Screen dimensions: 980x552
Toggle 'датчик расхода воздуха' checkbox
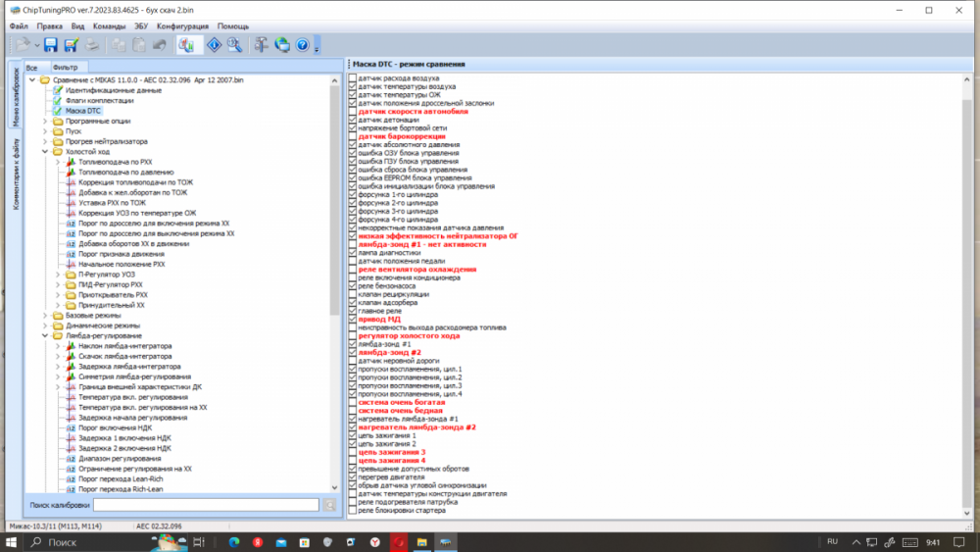point(353,78)
